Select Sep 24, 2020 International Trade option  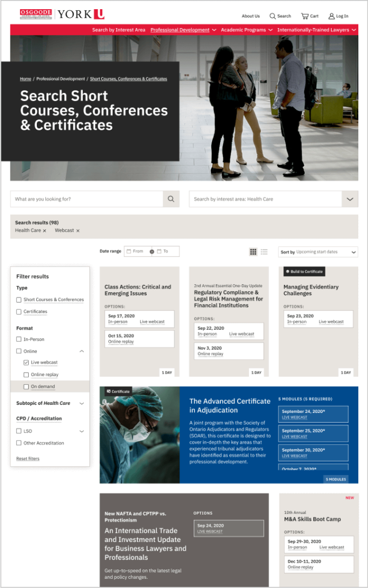(229, 528)
